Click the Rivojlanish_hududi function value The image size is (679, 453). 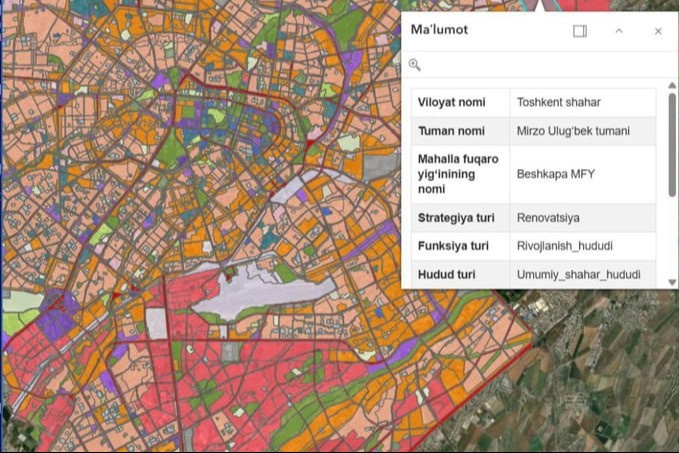point(564,246)
